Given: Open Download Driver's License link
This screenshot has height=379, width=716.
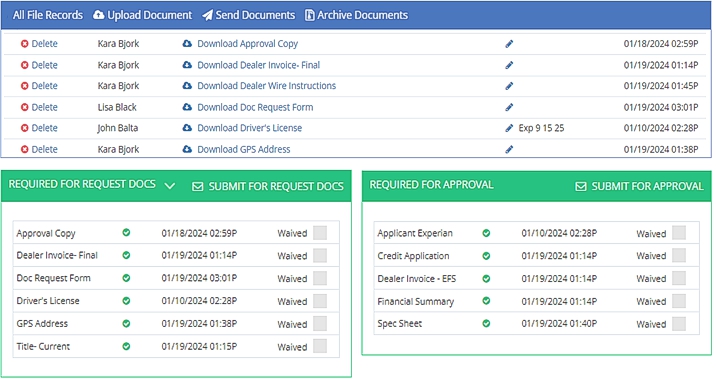Looking at the screenshot, I should [250, 128].
